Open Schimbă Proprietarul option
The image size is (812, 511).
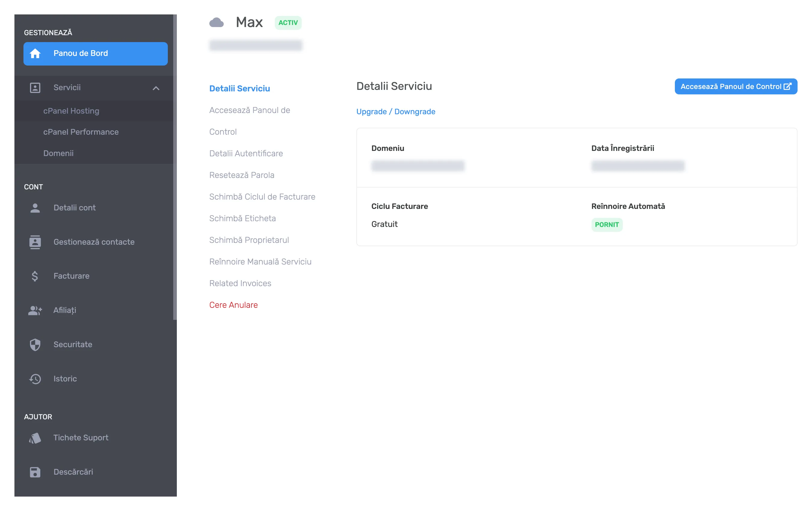(249, 240)
